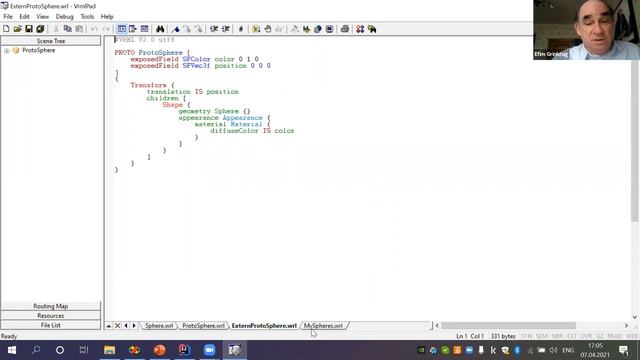Click the Cut scissors icon
Viewport: 640px width, 360px height.
(56, 29)
